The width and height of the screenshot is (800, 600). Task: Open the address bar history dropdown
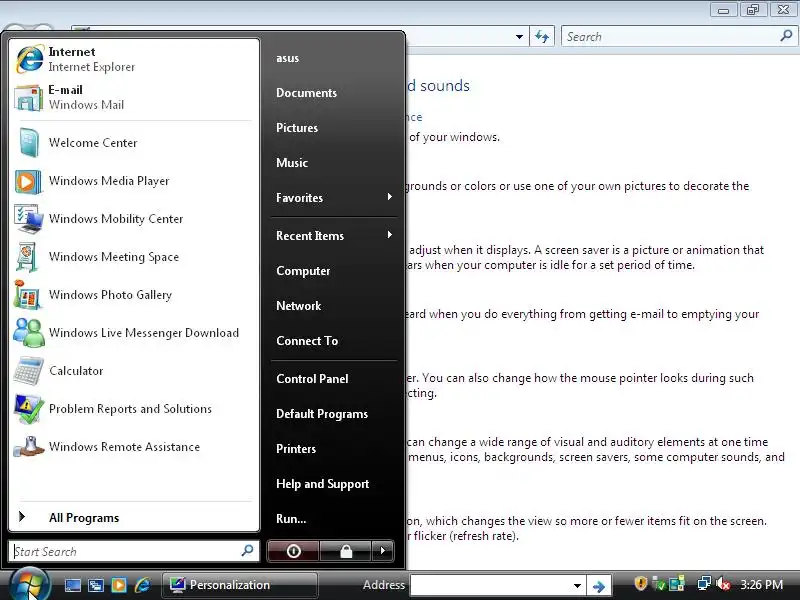coord(519,37)
